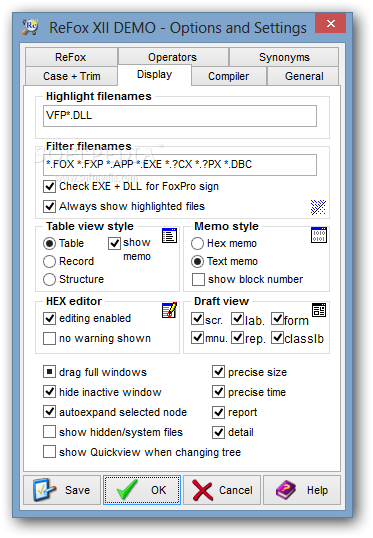
Task: Click the Cancel button
Action: [x=222, y=490]
